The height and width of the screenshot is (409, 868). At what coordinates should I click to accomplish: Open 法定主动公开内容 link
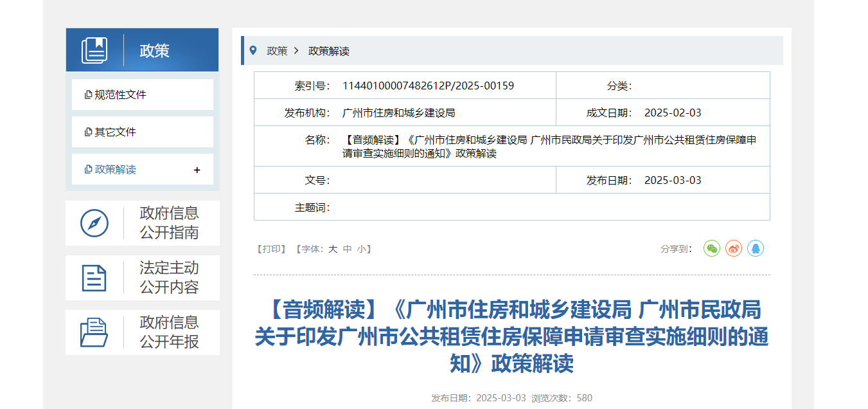point(170,277)
